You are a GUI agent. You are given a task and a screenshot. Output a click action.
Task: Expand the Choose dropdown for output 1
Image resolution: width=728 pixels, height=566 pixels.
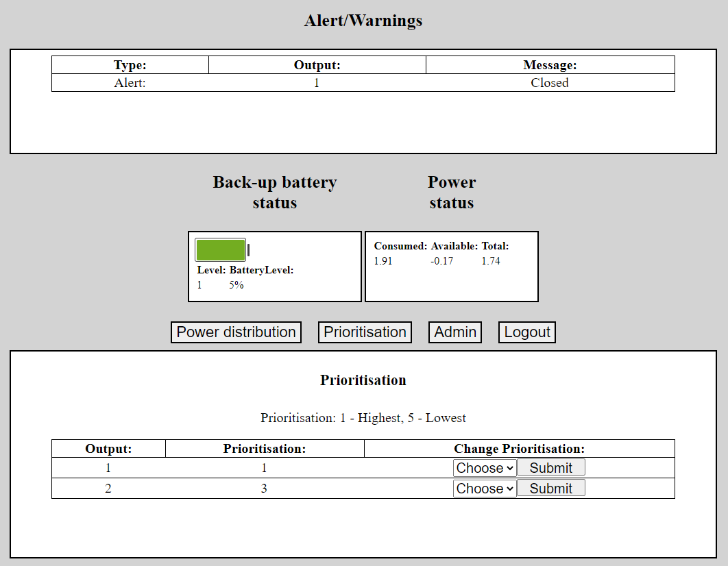(x=485, y=468)
